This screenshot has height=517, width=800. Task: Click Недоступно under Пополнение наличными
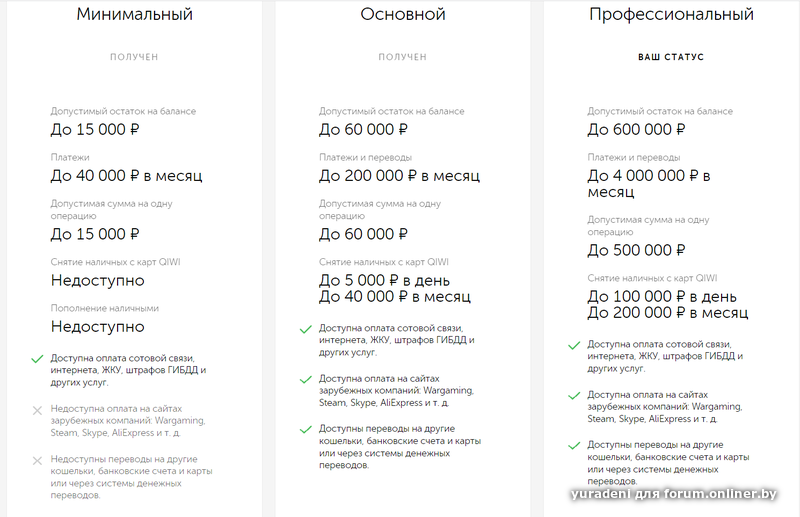click(97, 327)
